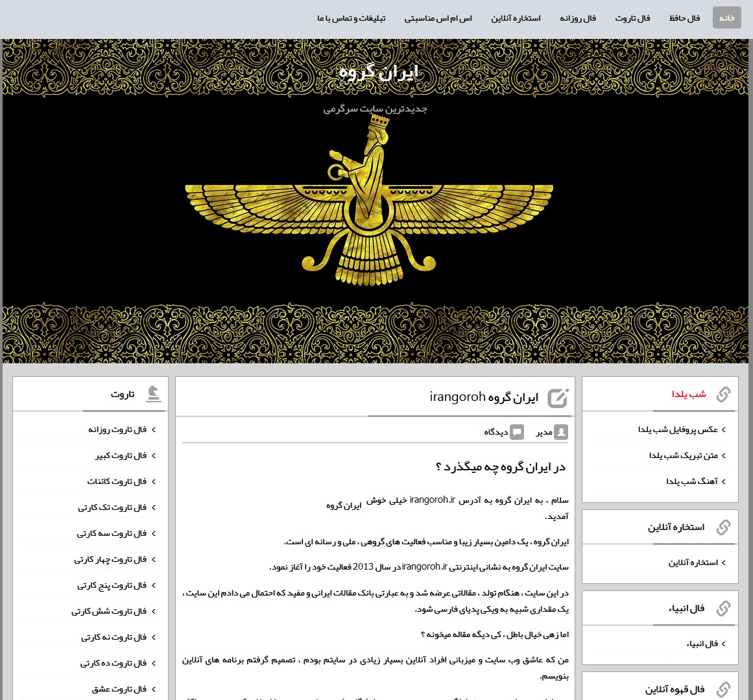The height and width of the screenshot is (700, 753).
Task: Open فال تاروت نه کارتی link
Action: click(114, 637)
